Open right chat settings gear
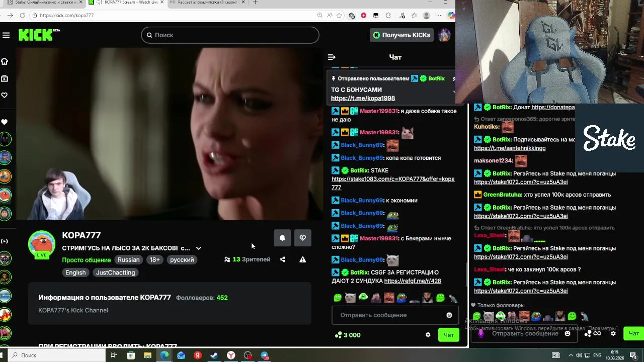Screen dimensions: 644x362 tap(613, 333)
